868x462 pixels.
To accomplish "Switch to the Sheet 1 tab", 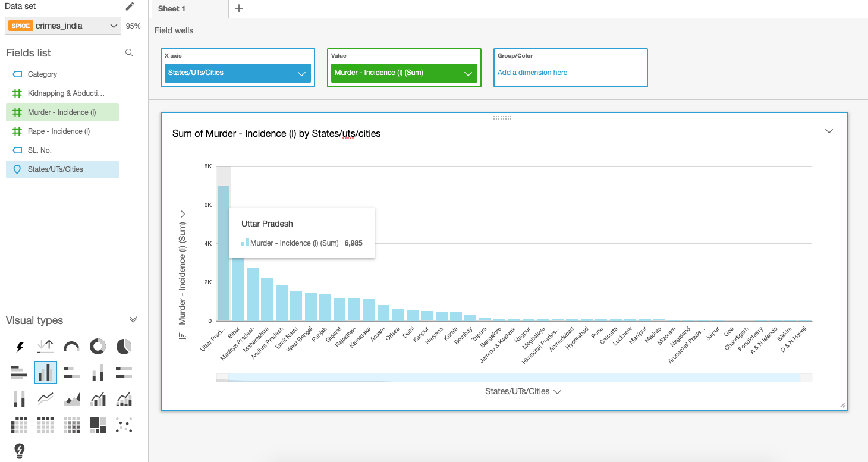I will click(x=172, y=9).
